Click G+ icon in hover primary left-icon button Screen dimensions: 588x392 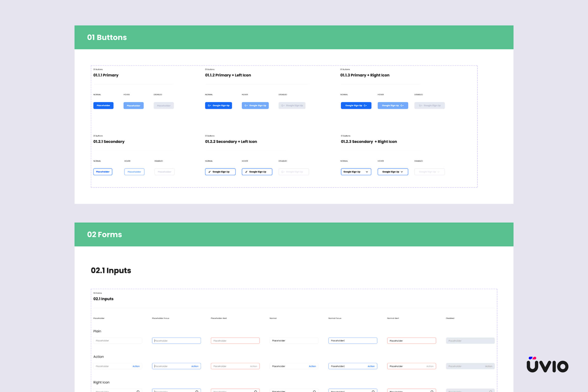246,106
